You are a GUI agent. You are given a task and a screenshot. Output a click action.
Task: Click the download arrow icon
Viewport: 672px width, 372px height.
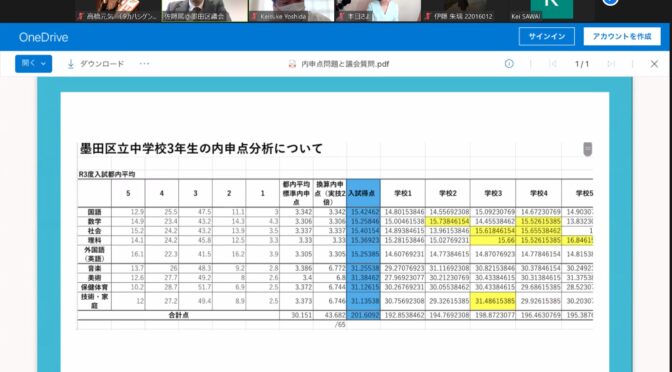71,64
